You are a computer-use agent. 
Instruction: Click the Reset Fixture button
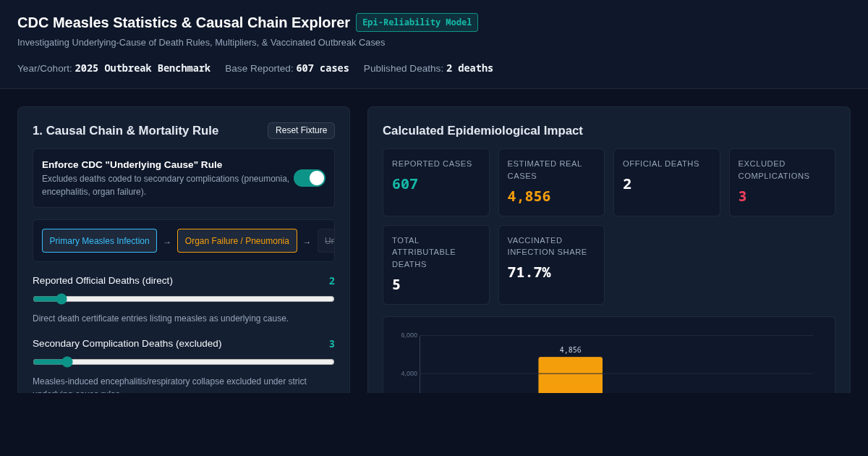pyautogui.click(x=301, y=130)
